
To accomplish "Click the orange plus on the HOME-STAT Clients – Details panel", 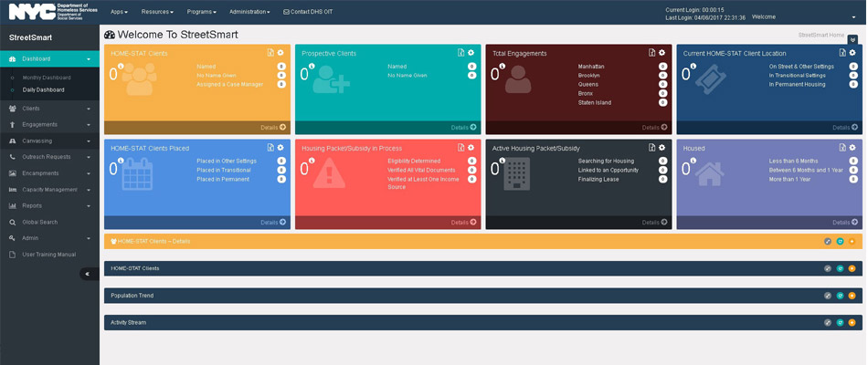I will point(852,241).
